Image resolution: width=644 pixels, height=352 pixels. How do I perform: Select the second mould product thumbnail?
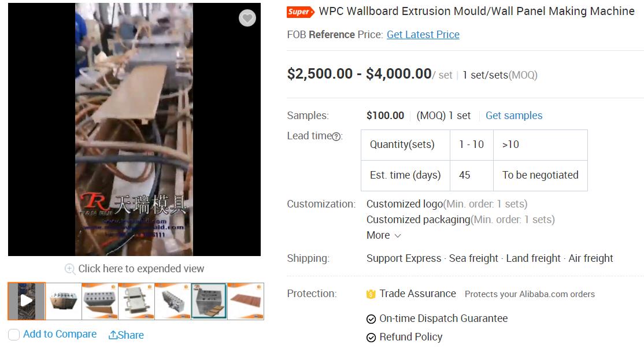(x=64, y=301)
